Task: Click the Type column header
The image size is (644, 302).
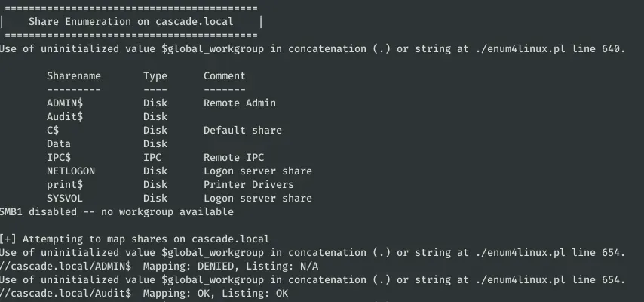Action: click(x=155, y=76)
